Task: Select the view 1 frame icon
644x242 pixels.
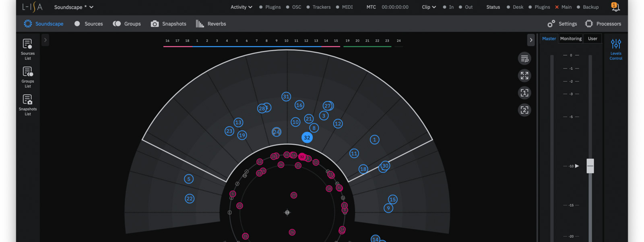Action: 524,93
